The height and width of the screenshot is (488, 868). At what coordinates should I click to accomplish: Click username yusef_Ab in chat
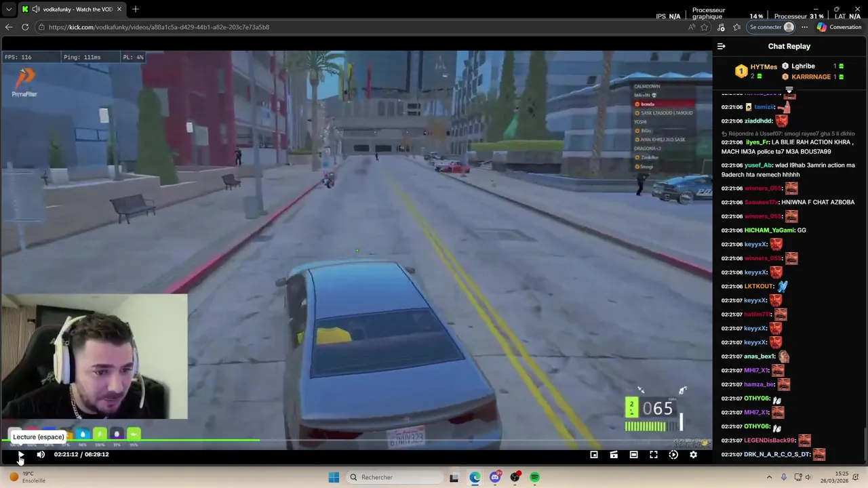758,165
